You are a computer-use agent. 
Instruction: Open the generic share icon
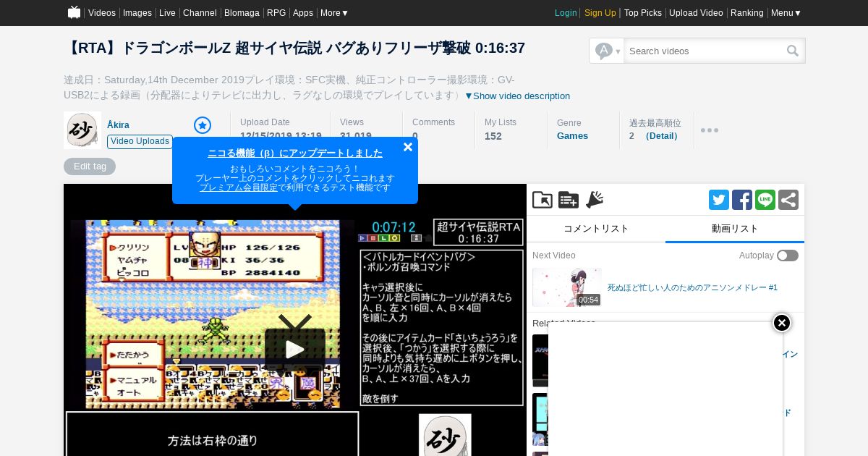point(788,200)
